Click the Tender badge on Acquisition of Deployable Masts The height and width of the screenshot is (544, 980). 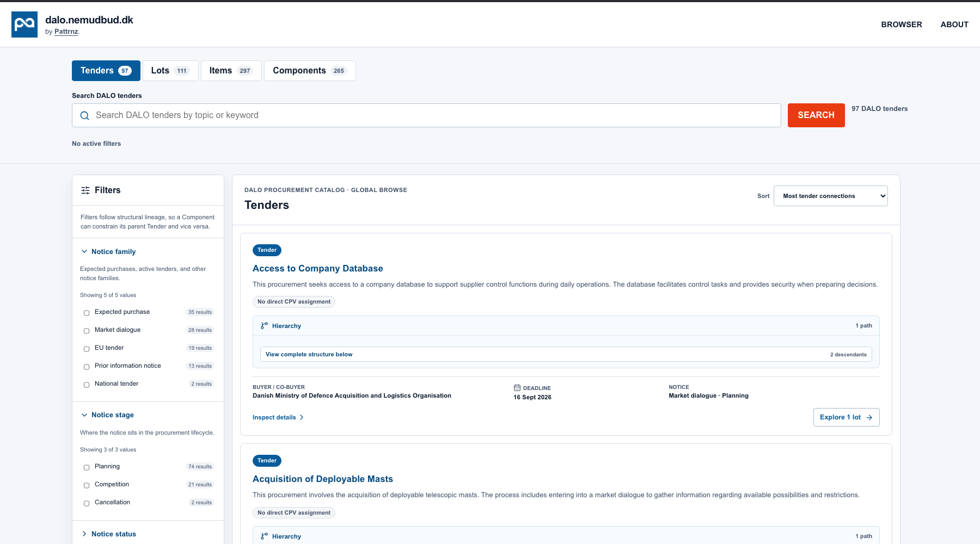click(267, 461)
